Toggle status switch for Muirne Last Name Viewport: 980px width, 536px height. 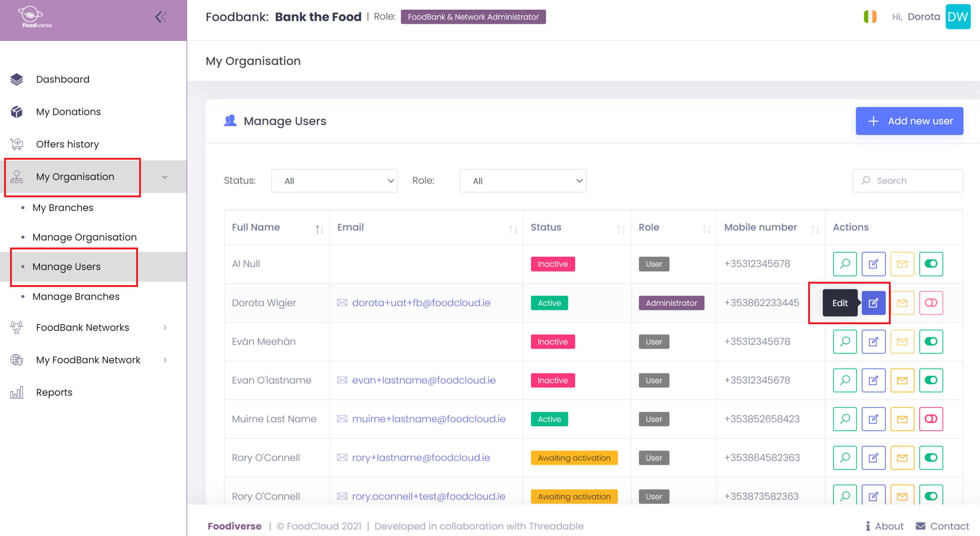930,419
